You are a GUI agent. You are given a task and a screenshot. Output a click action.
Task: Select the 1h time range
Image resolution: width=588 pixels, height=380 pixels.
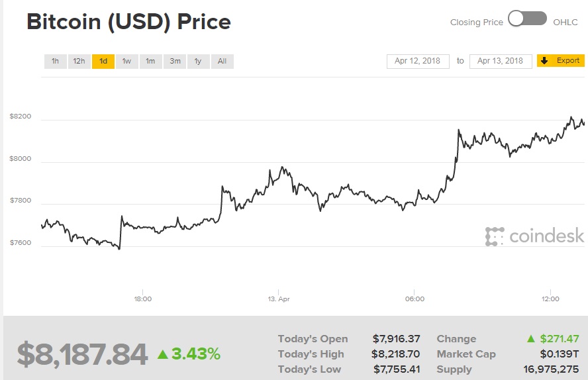(55, 62)
